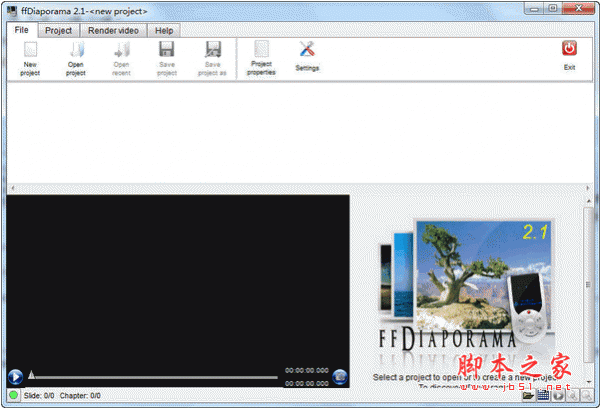This screenshot has height=408, width=600.
Task: Click the 'Slide: 0/0' status text
Action: pyautogui.click(x=39, y=395)
